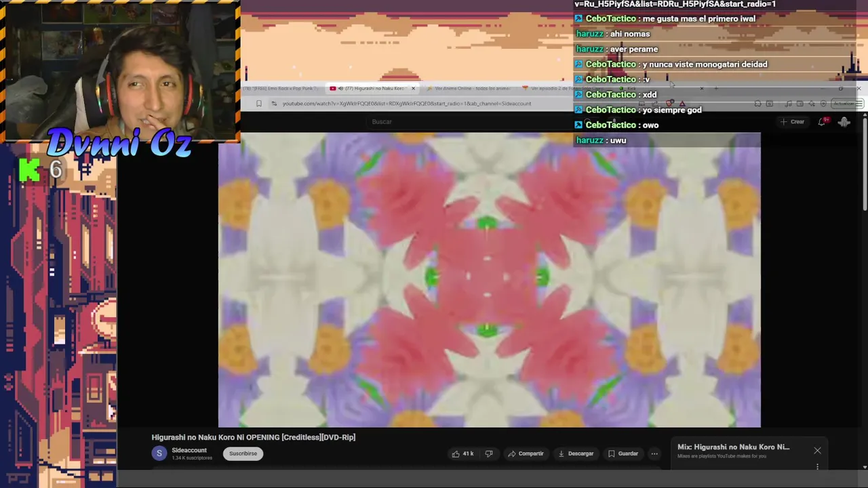Switch to the Emo Rock x Pop Punk tab
This screenshot has width=868, height=488.
click(281, 88)
